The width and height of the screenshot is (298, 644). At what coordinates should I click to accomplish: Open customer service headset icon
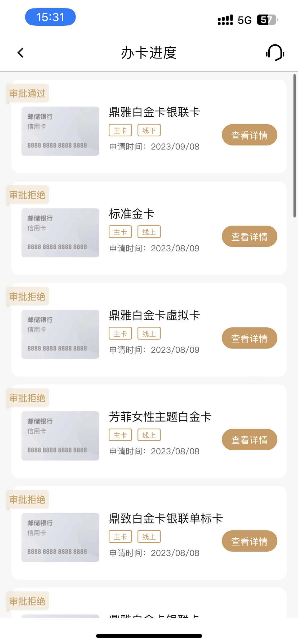275,53
